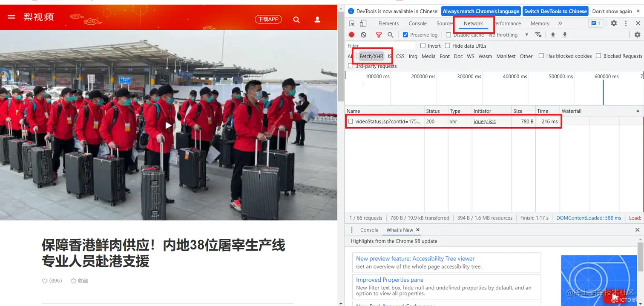Open network conditions wifi icon
The height and width of the screenshot is (306, 644).
[538, 35]
